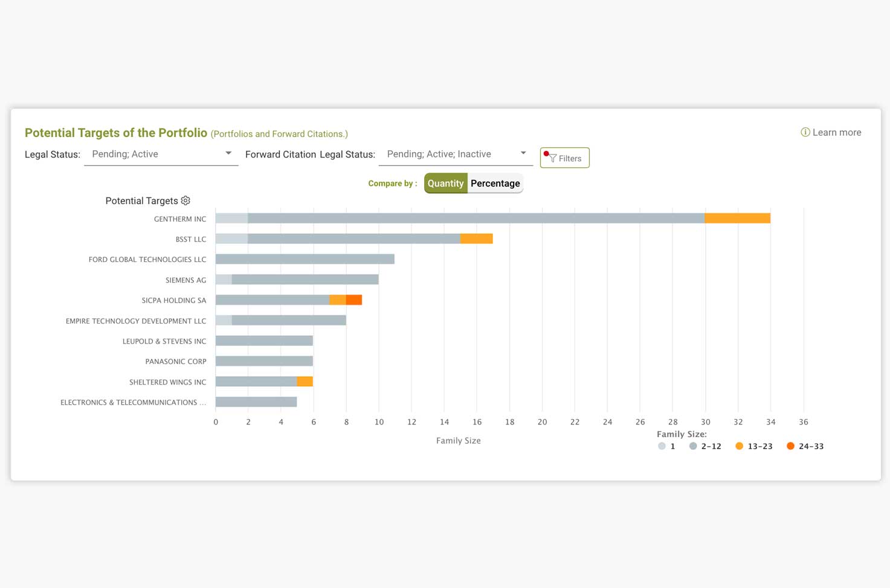Select GENTHERM INC label
Image resolution: width=890 pixels, height=588 pixels.
[180, 219]
